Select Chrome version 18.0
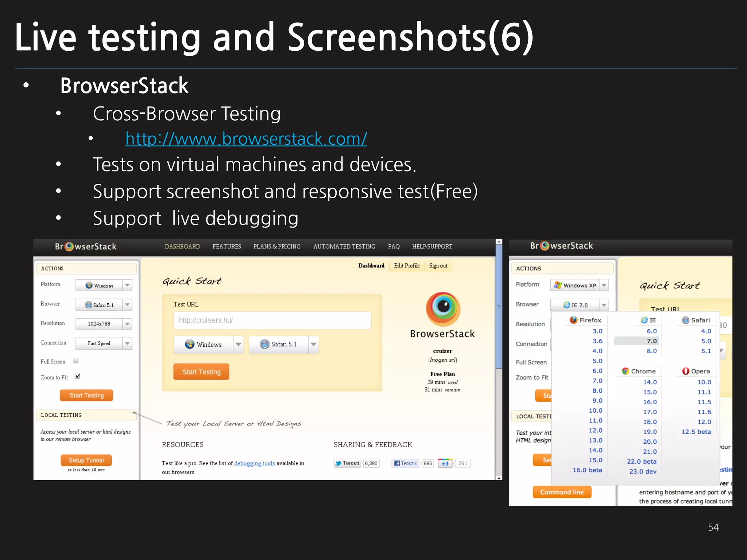Screen dimensions: 747x560 coord(650,422)
